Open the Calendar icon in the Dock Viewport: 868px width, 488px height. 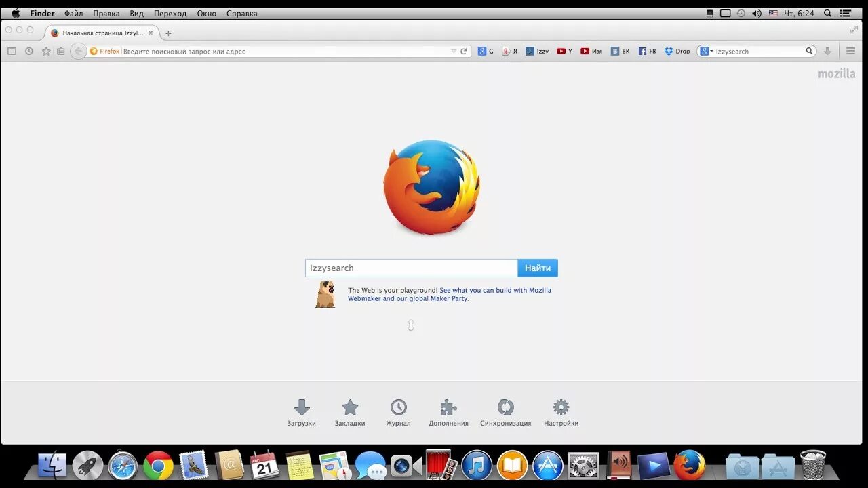[x=264, y=466]
